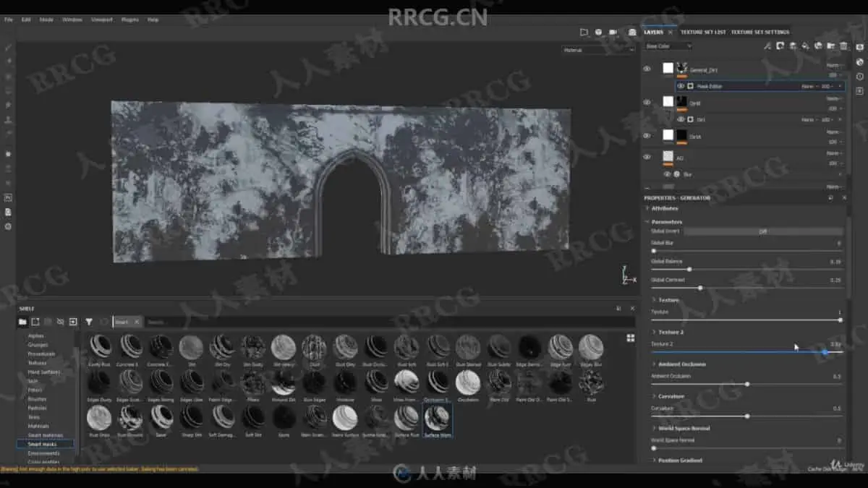Screen dimensions: 868x488
Task: Toggle visibility of the AO layer
Action: pos(647,157)
